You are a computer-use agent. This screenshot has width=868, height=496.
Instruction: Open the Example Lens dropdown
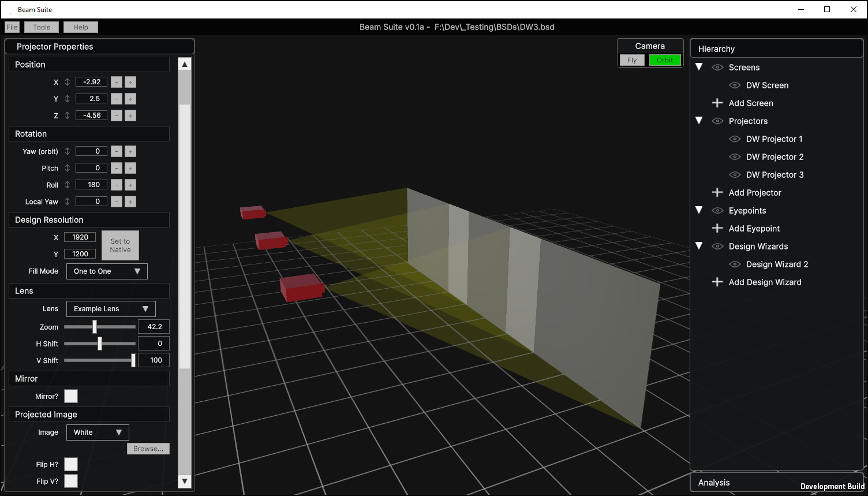point(111,309)
